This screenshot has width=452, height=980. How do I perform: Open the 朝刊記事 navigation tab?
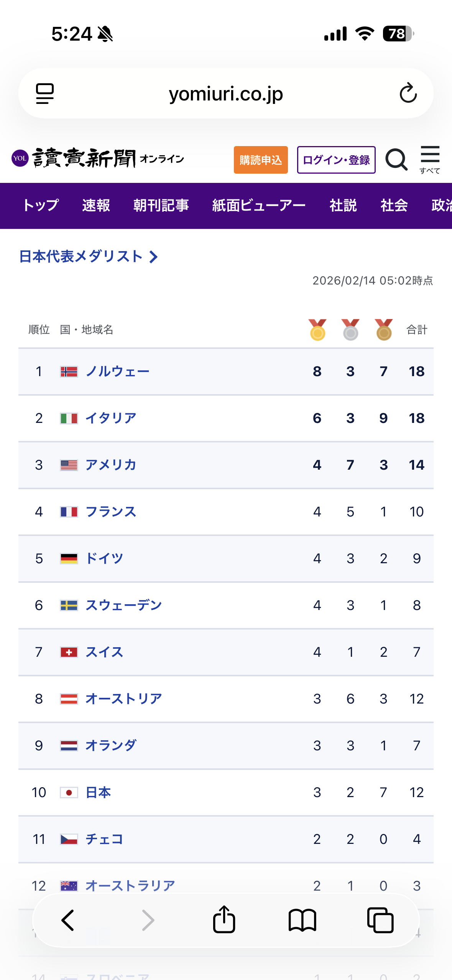[x=161, y=206]
